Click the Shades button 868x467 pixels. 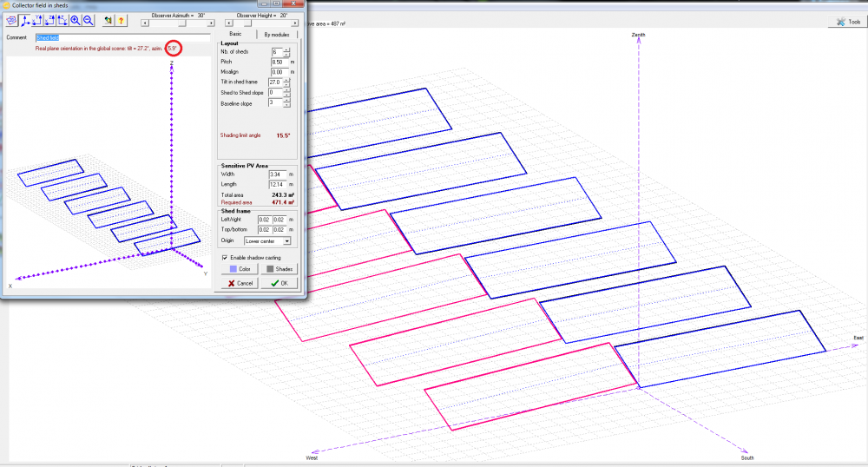[279, 269]
